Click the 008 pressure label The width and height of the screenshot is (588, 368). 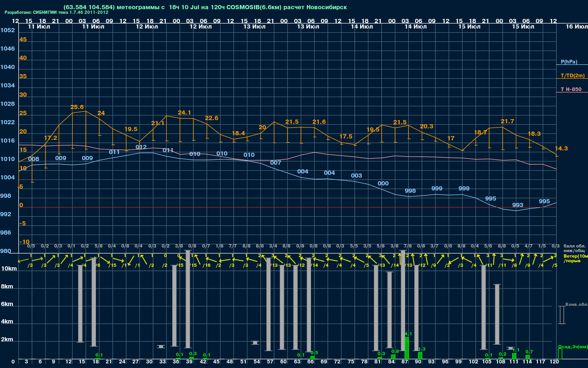click(34, 159)
